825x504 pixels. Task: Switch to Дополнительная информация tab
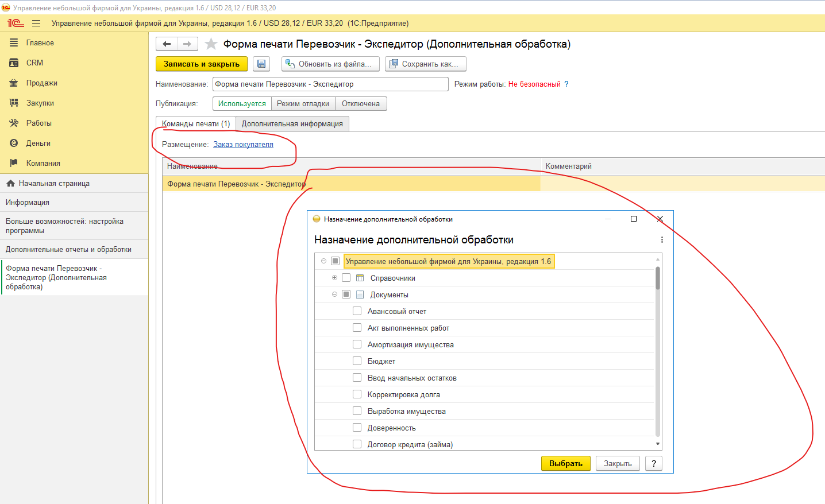pyautogui.click(x=292, y=123)
